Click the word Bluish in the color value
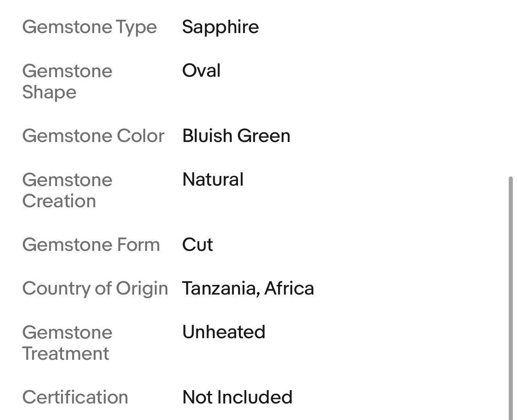This screenshot has width=517, height=420. 207,136
